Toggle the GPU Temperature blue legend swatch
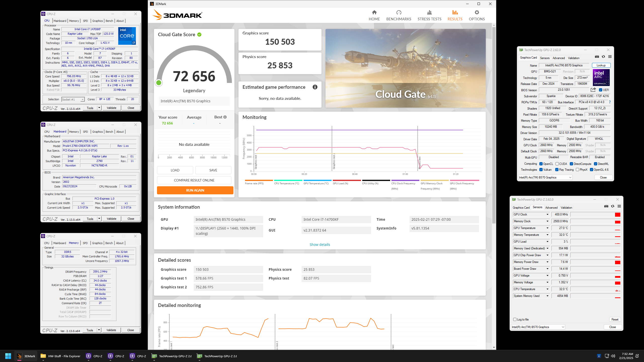The height and width of the screenshot is (362, 644). pos(317,180)
